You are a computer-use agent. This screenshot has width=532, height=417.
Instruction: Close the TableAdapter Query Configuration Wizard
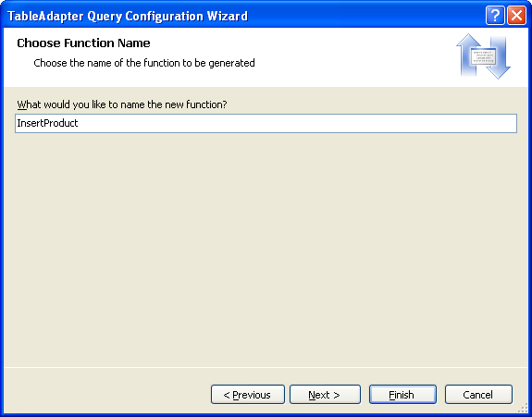516,16
